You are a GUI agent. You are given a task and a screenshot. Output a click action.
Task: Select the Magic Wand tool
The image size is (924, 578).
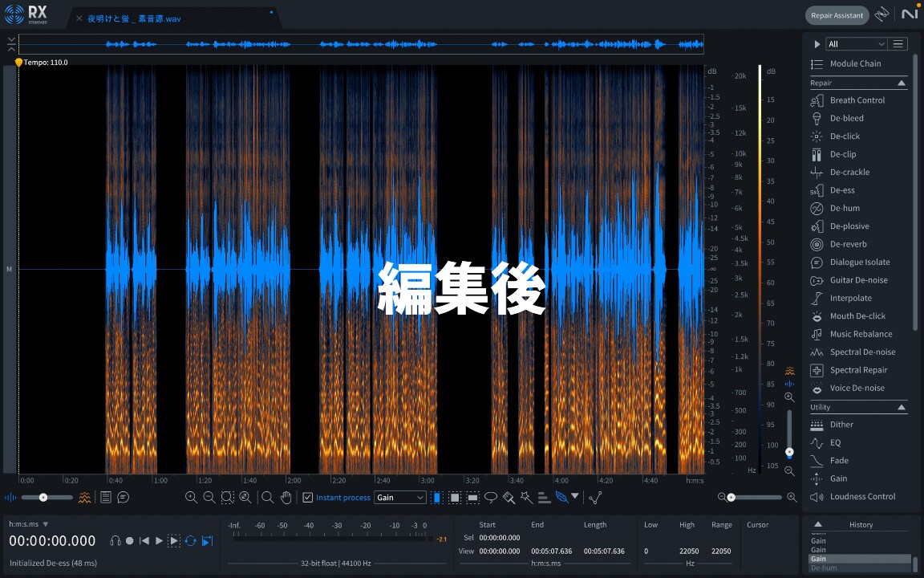coord(526,498)
